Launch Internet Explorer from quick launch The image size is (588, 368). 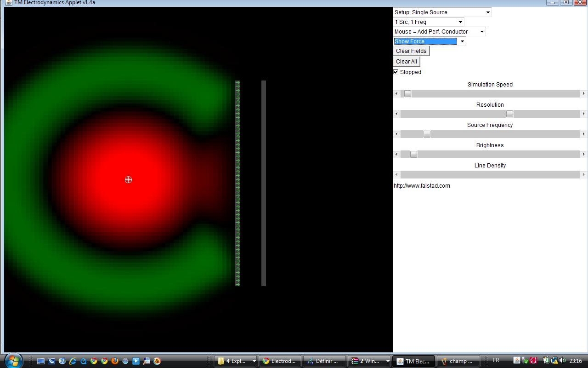(73, 361)
